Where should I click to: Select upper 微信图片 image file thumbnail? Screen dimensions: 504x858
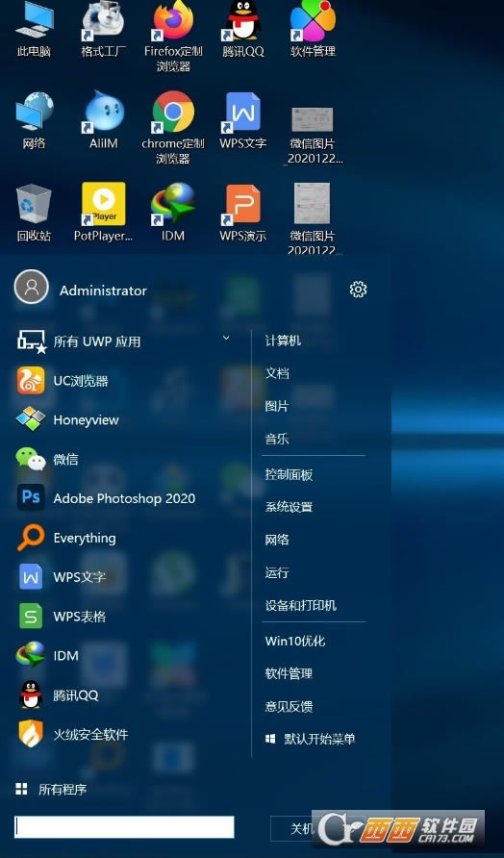[312, 119]
